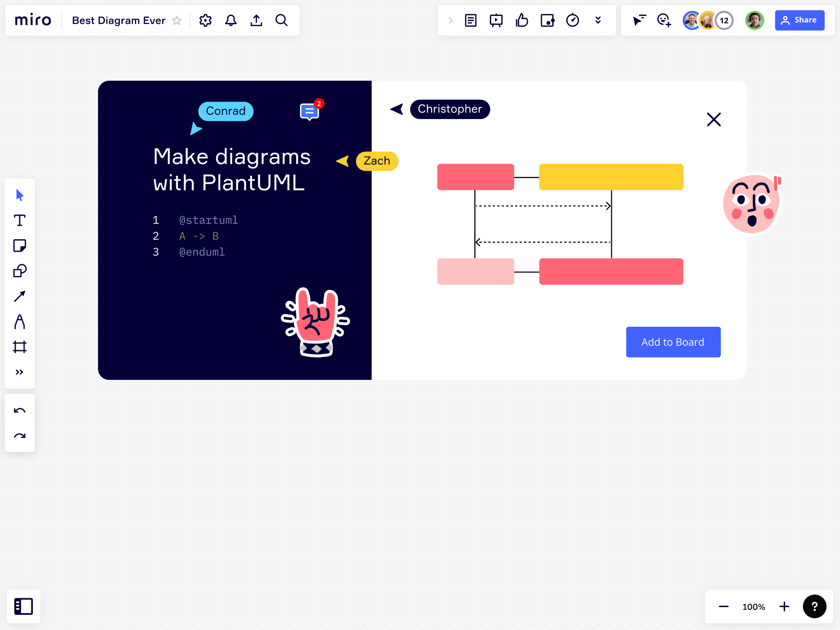Expand the collapsed panel arrow beside the notes icon
This screenshot has width=840, height=630.
pos(450,20)
